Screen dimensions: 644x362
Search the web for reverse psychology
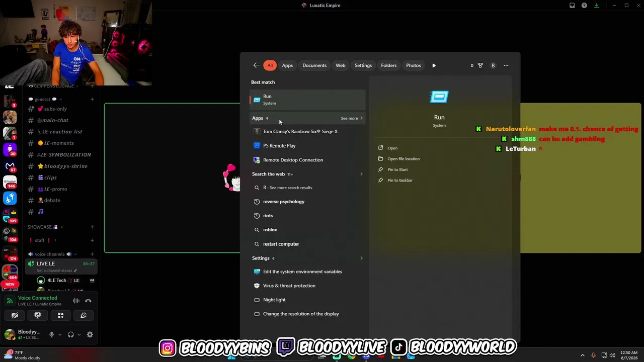[307, 202]
